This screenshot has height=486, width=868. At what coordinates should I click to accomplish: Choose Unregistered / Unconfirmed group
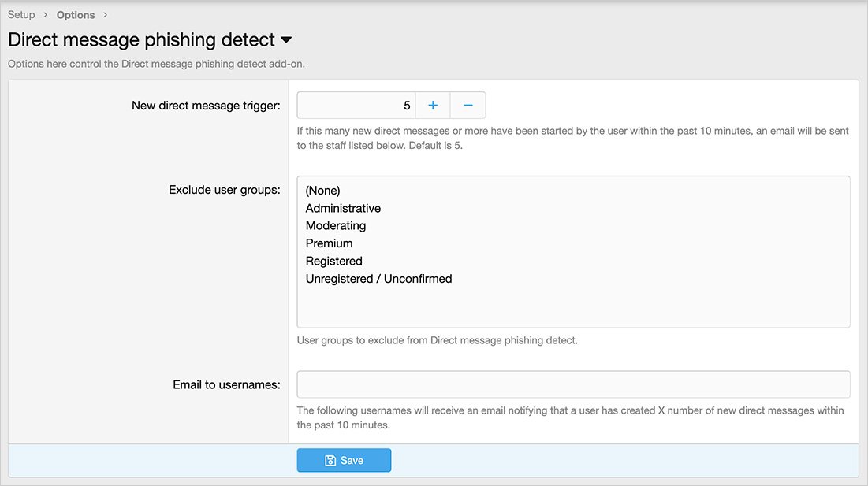click(x=378, y=279)
